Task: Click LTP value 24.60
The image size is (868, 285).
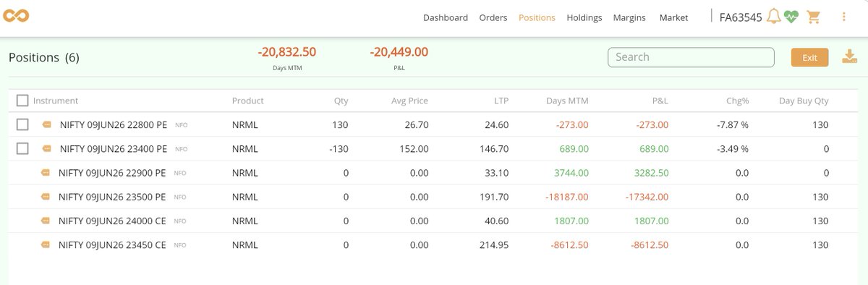Action: 497,125
